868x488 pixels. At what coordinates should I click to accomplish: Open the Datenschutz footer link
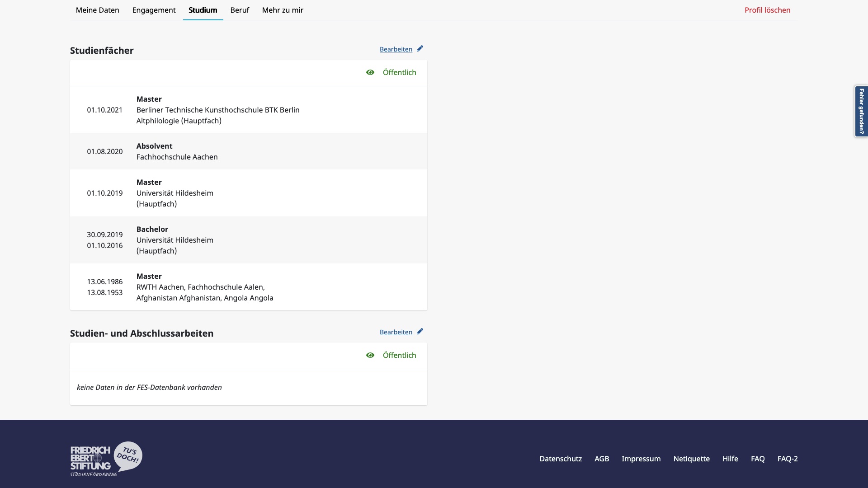(x=561, y=459)
